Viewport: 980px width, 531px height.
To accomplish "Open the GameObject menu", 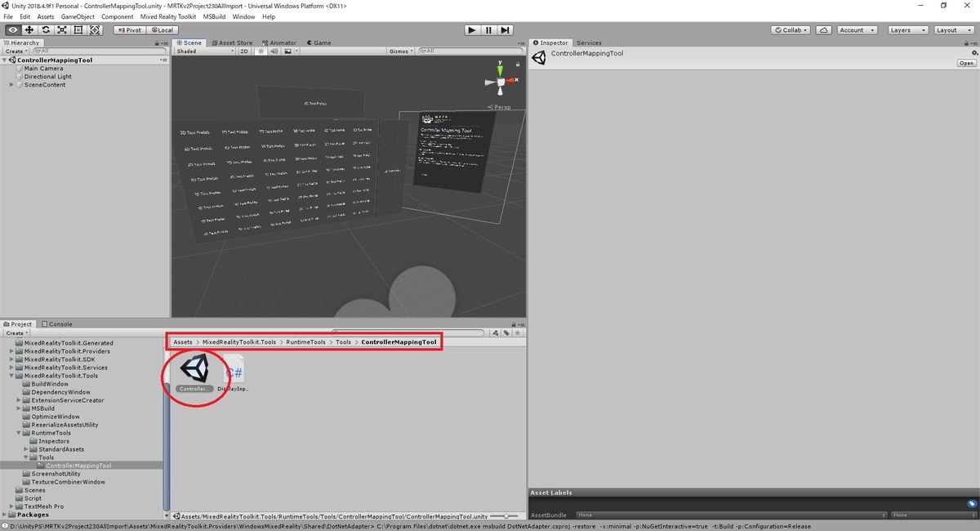I will pyautogui.click(x=78, y=16).
